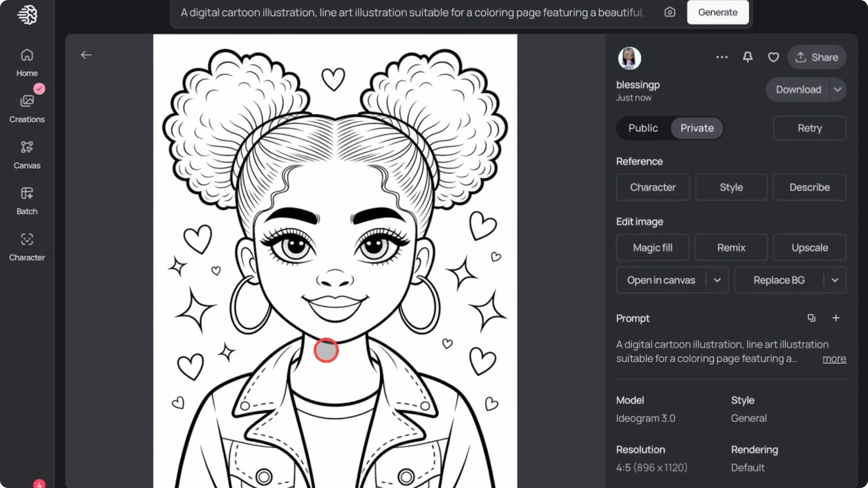The width and height of the screenshot is (868, 488).
Task: Keep image Private
Action: pyautogui.click(x=696, y=128)
